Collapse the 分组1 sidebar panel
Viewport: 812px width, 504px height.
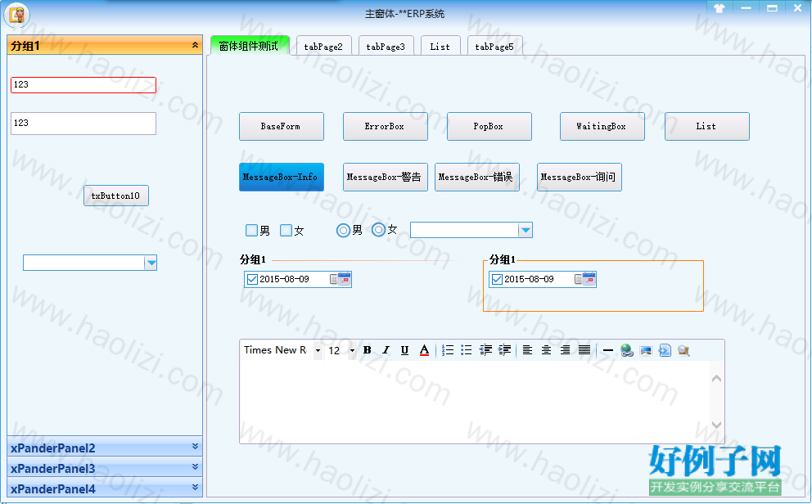click(195, 45)
